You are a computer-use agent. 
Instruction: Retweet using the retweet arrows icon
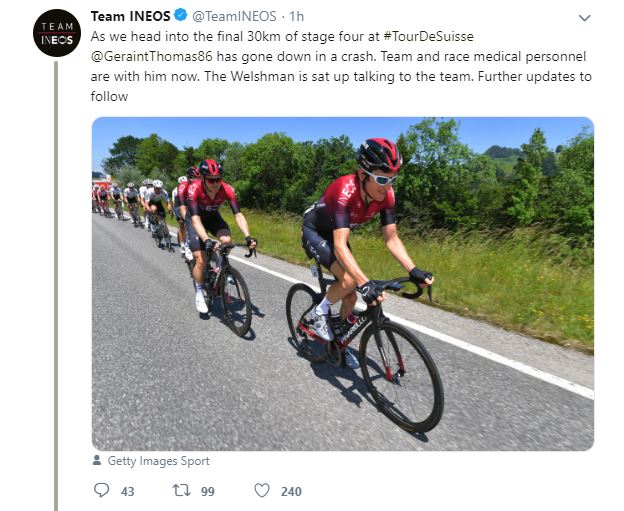pyautogui.click(x=183, y=491)
